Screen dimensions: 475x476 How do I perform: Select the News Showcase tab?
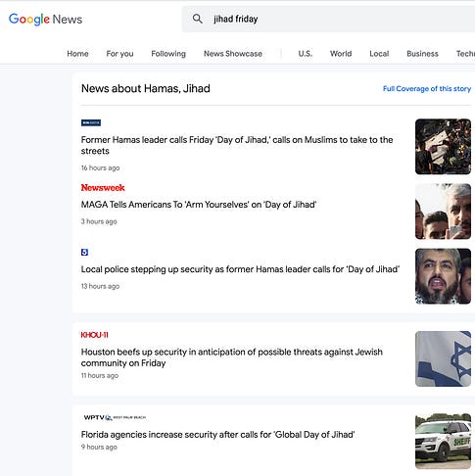[233, 54]
